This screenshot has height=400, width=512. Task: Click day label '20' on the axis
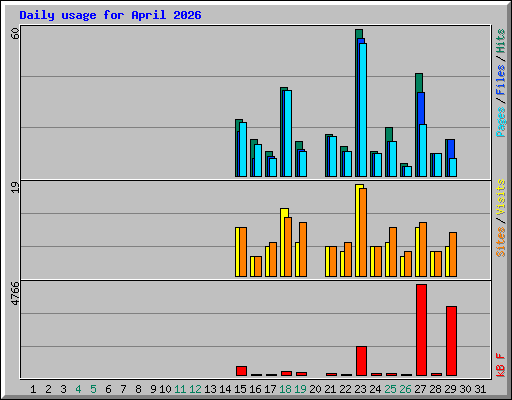coord(316,389)
